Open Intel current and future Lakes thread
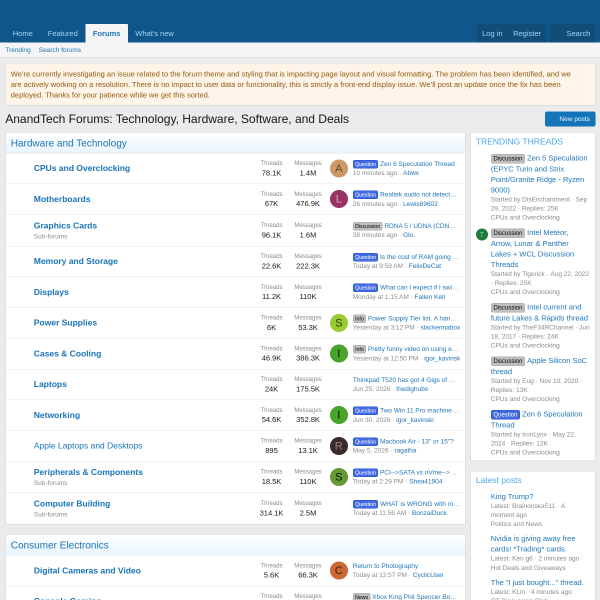The width and height of the screenshot is (600, 600). 540,313
